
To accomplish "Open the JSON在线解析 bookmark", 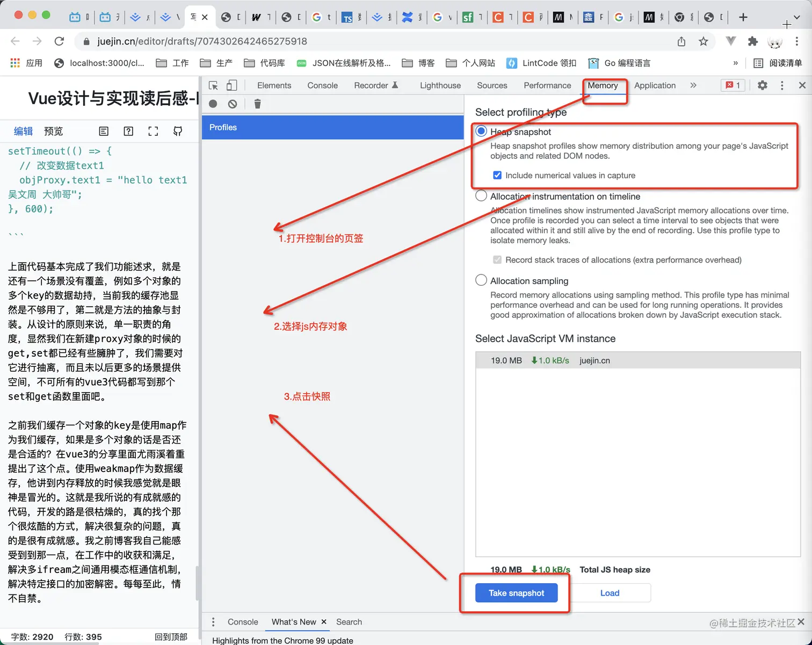I will 344,63.
